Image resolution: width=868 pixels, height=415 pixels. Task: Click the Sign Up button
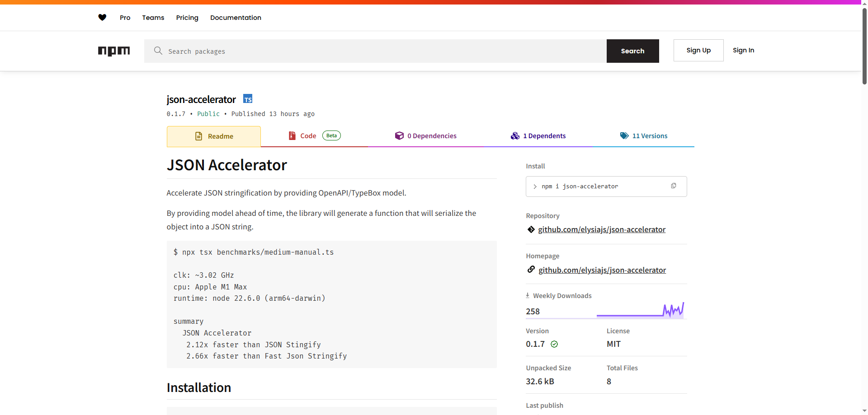[x=698, y=50]
